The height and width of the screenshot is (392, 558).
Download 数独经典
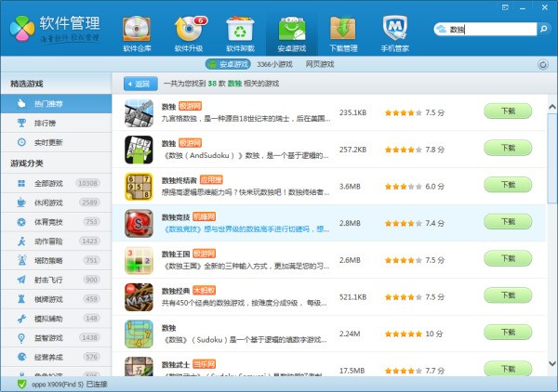pyautogui.click(x=508, y=295)
